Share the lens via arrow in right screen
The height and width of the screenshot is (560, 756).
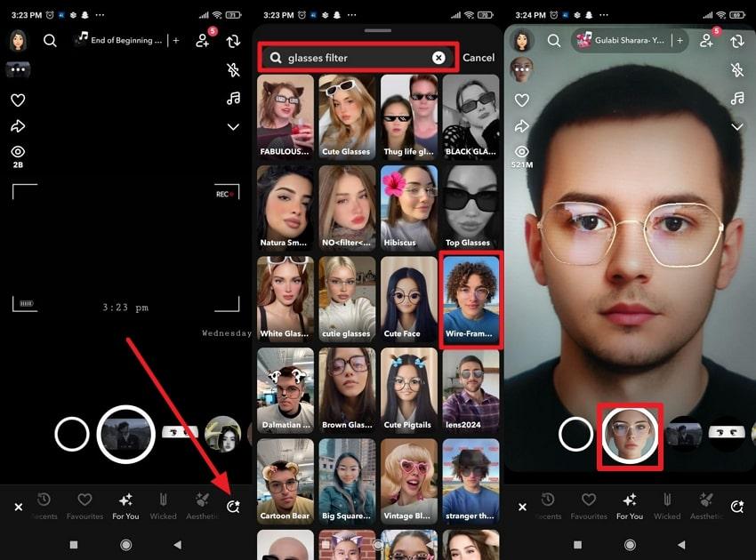point(522,127)
